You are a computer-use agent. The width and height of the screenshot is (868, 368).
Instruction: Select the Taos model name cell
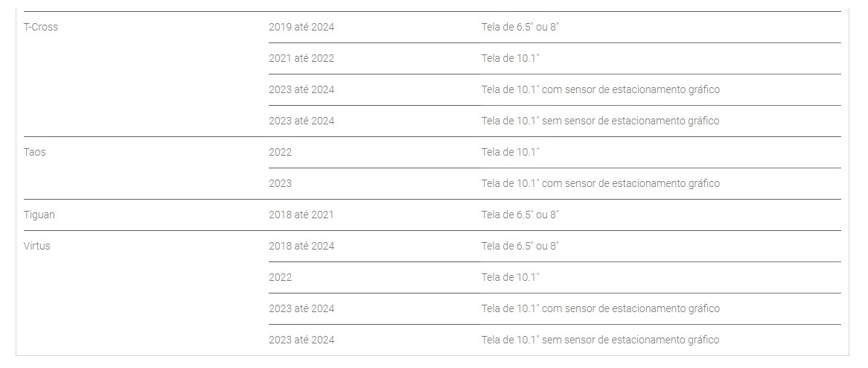click(34, 152)
